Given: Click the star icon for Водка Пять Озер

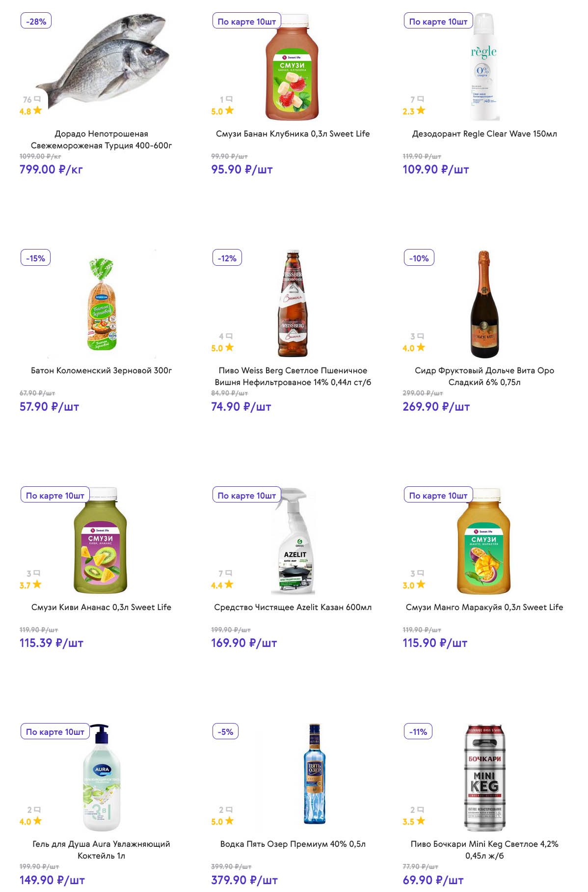Looking at the screenshot, I should tap(229, 821).
